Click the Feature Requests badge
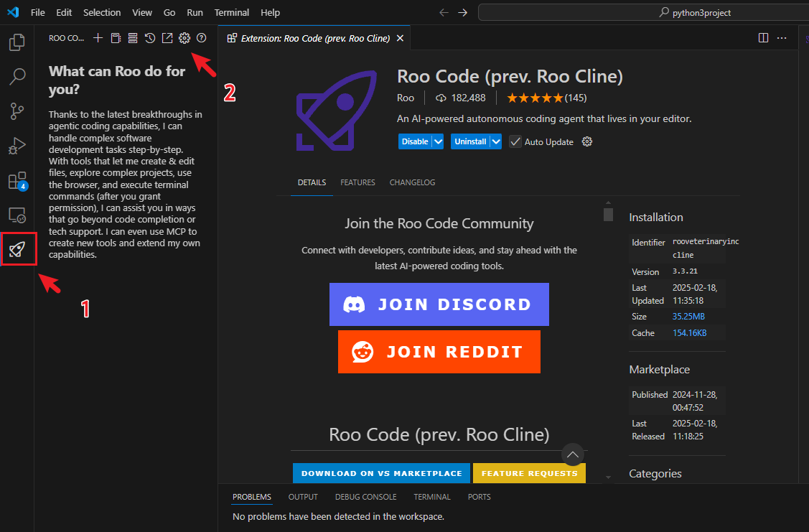Screen dimensions: 809x532 tap(529, 473)
